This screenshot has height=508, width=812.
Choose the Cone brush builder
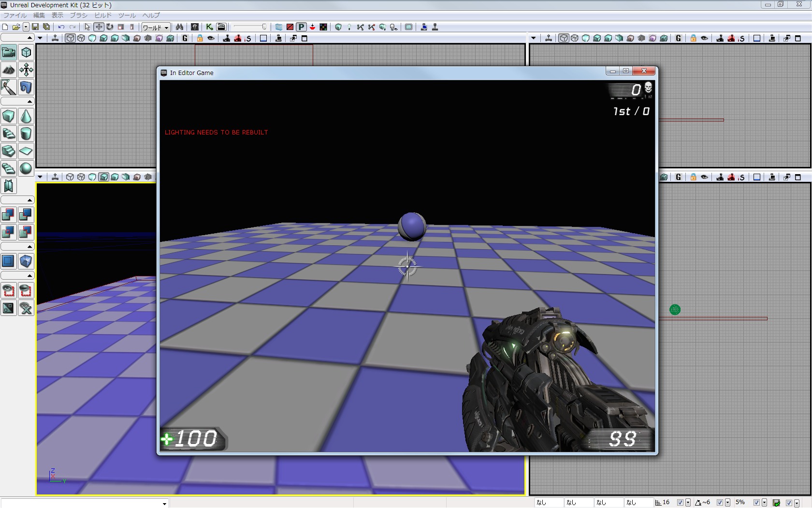tap(26, 117)
